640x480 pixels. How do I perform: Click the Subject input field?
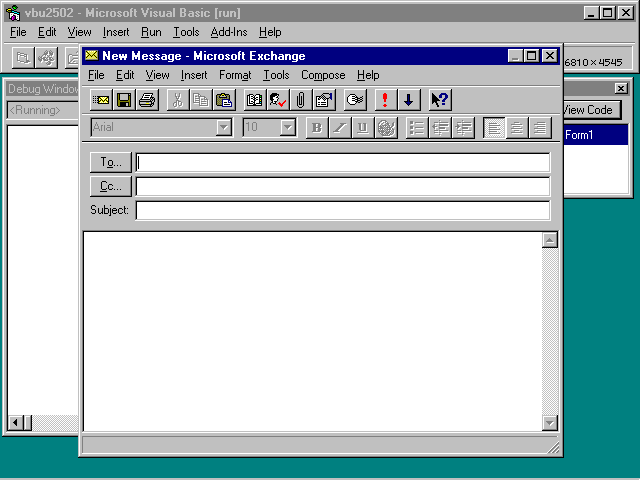342,210
